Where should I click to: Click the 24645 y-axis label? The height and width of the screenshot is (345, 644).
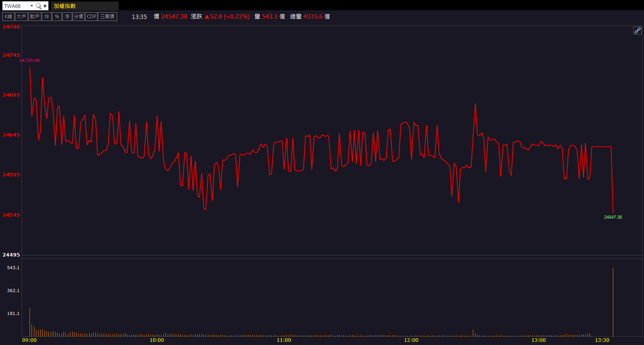tap(11, 135)
